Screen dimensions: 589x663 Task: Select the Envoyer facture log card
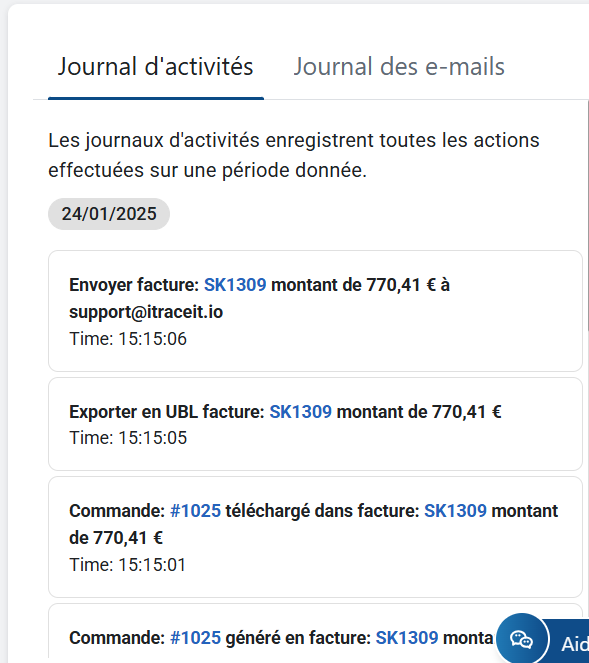coord(315,311)
